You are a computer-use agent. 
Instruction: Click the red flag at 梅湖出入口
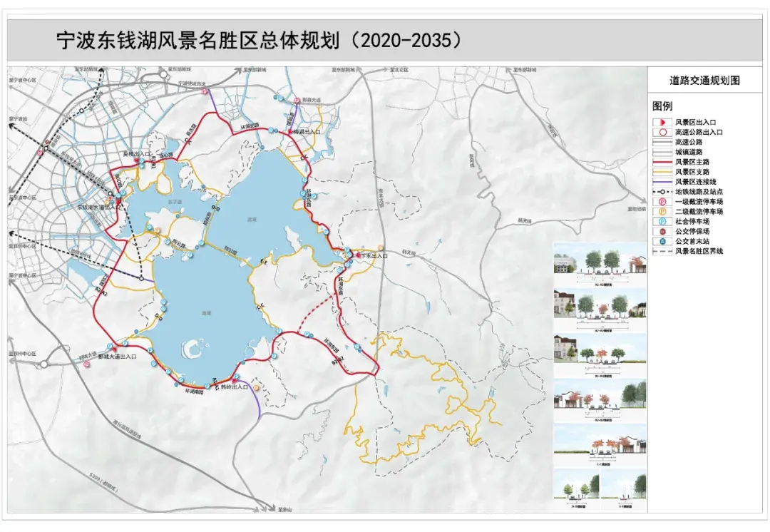pyautogui.click(x=289, y=132)
